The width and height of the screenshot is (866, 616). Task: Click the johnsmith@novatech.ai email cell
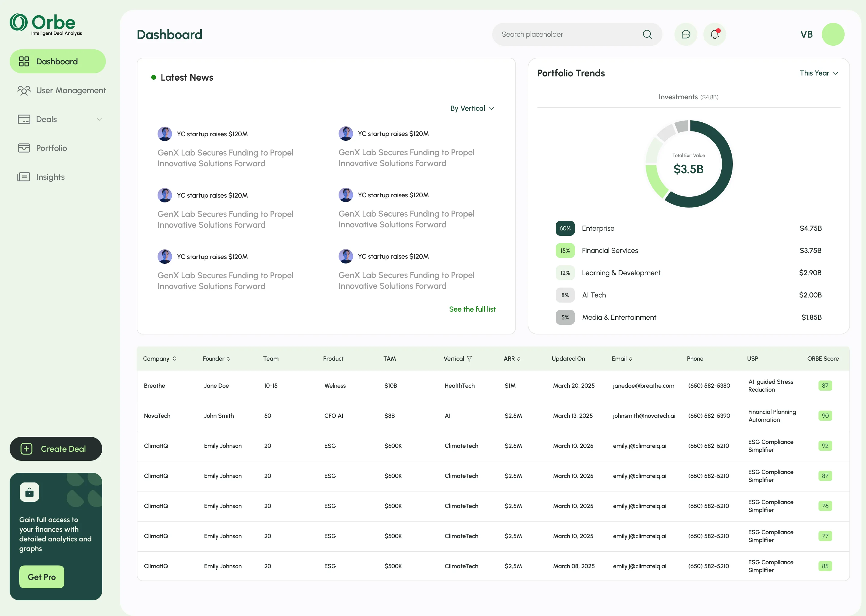(x=644, y=416)
